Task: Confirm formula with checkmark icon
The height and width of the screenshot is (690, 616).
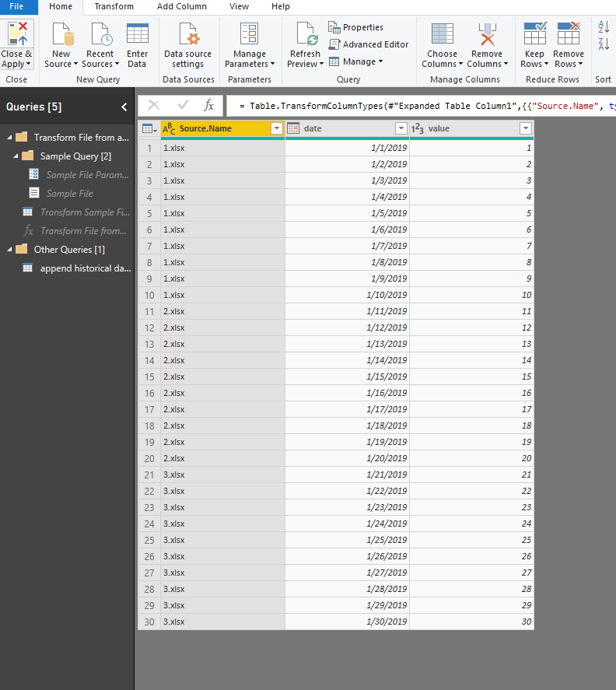Action: [183, 105]
